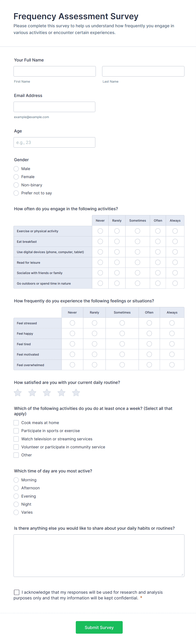
Task: Choose the fifth star rating
Action: pyautogui.click(x=76, y=393)
